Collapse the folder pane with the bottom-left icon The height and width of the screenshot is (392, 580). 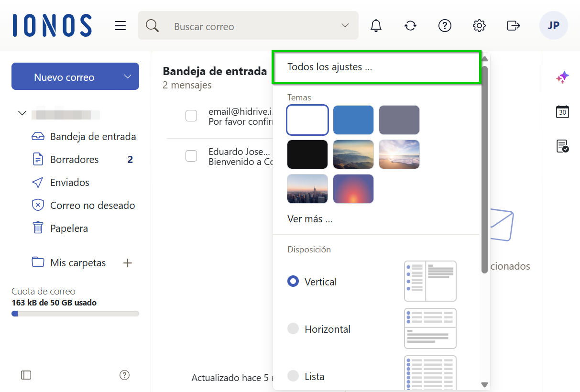[x=26, y=375]
